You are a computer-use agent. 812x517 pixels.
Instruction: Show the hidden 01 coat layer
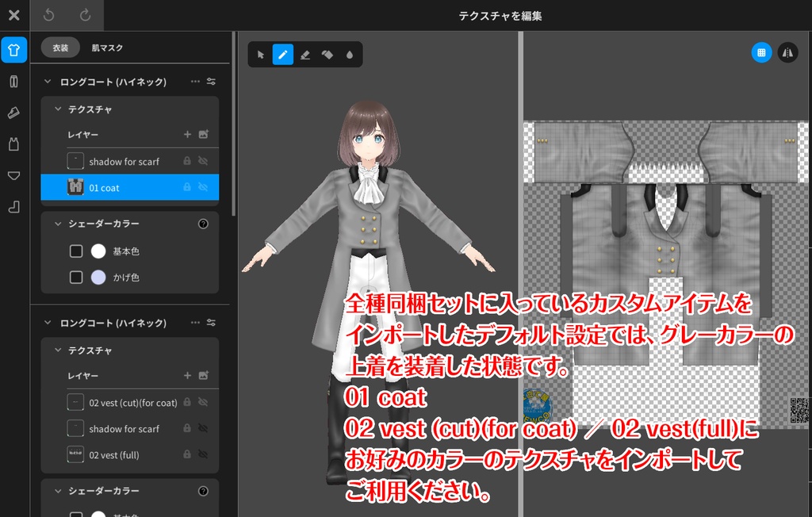click(x=203, y=188)
